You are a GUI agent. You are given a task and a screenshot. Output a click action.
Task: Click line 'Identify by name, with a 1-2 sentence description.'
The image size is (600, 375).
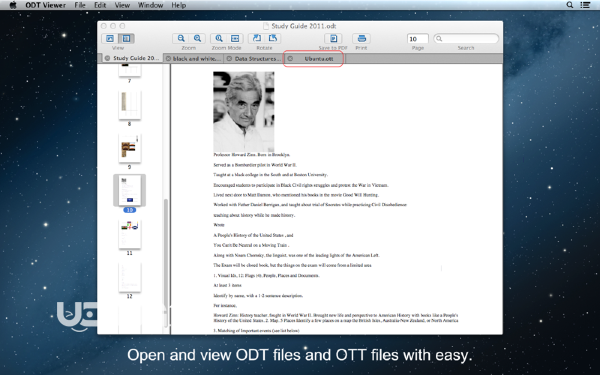point(258,295)
